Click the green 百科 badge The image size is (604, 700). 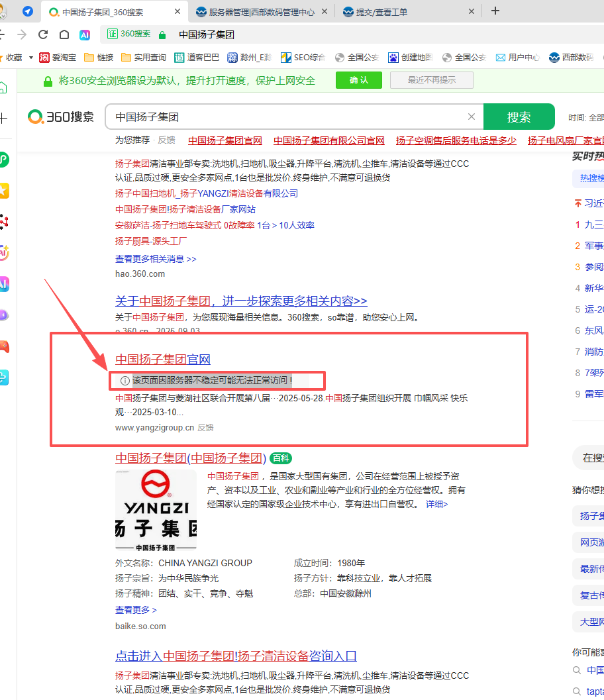281,458
